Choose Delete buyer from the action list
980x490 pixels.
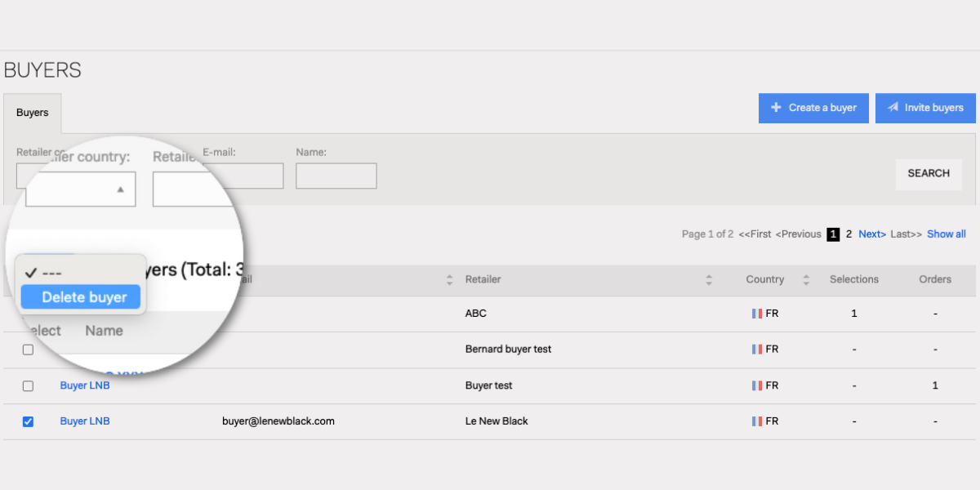coord(81,297)
